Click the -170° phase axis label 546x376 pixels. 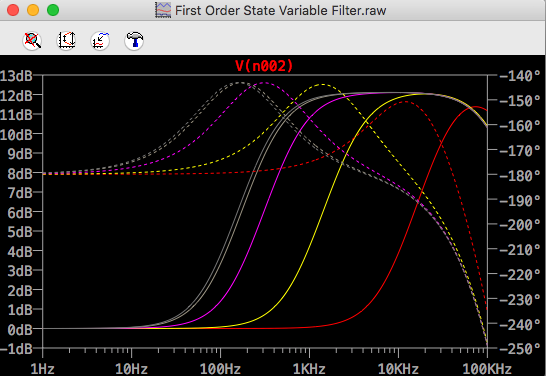point(520,150)
